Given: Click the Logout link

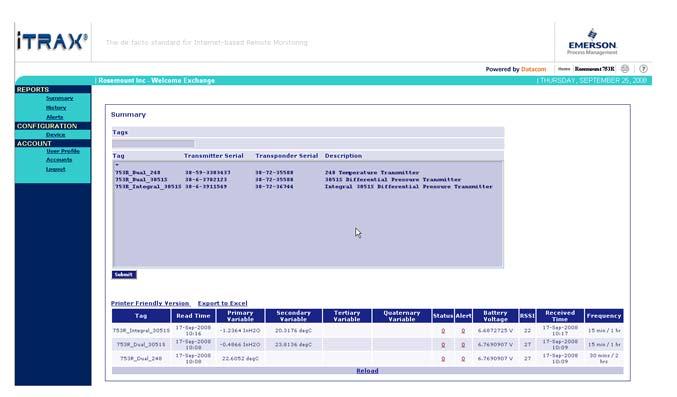Looking at the screenshot, I should pyautogui.click(x=56, y=169).
